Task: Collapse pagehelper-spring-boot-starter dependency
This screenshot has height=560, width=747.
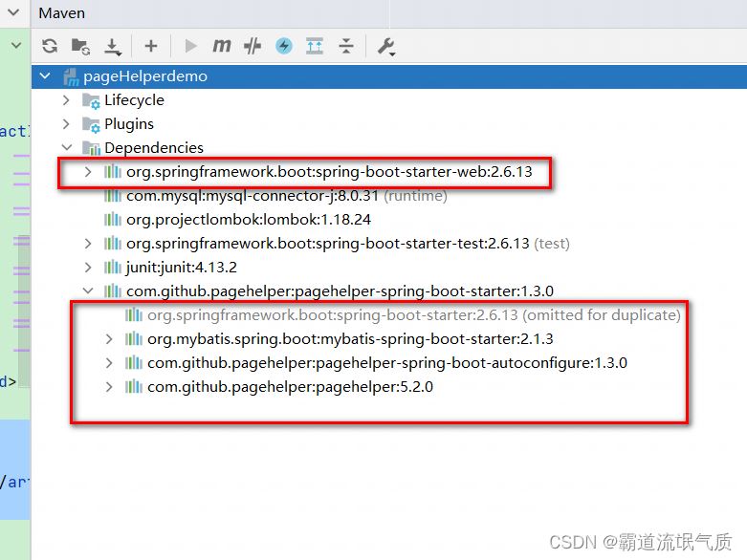Action: tap(88, 291)
